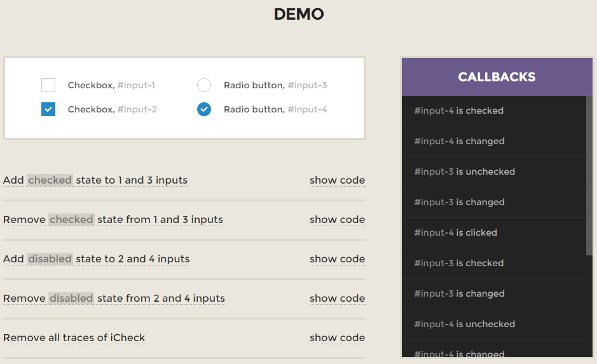Image resolution: width=597 pixels, height=364 pixels.
Task: Show code for adding checked state
Action: point(338,180)
